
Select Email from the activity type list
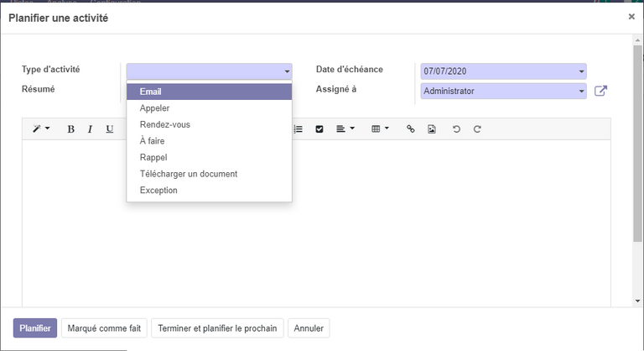pos(209,92)
